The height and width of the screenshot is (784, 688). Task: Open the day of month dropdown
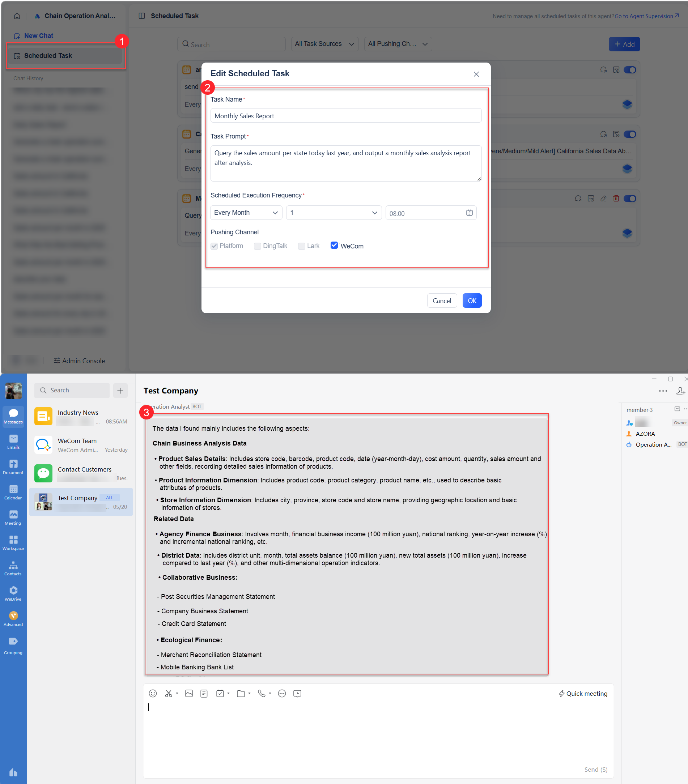point(334,213)
